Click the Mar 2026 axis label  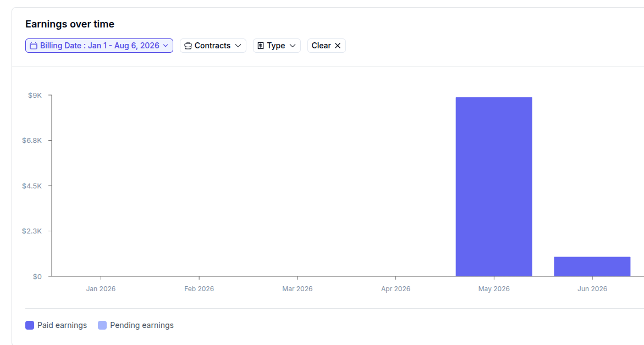tap(298, 289)
